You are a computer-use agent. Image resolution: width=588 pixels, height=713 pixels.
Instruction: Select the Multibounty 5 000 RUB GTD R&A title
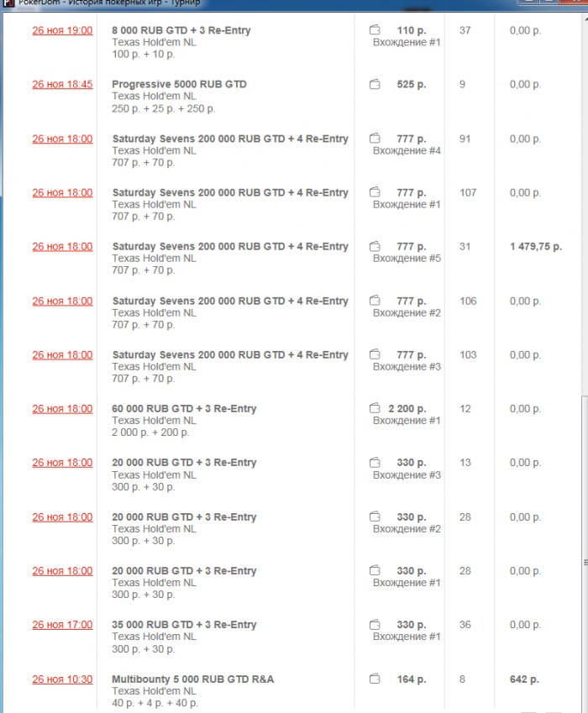192,679
